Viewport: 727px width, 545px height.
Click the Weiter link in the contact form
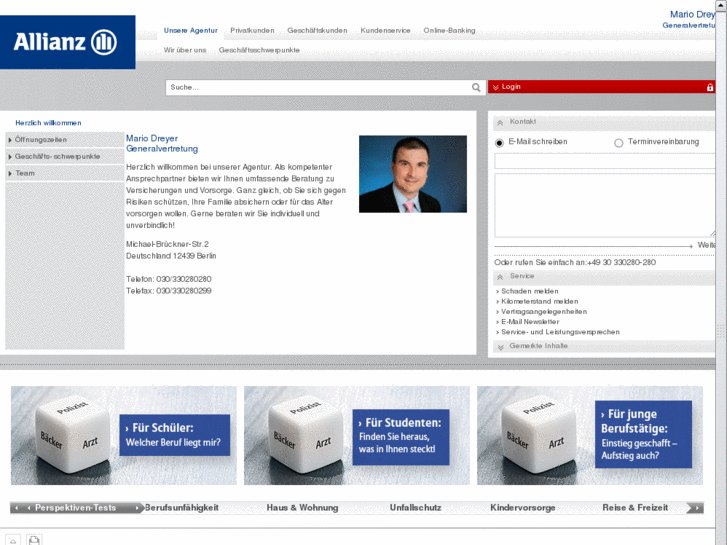point(706,245)
